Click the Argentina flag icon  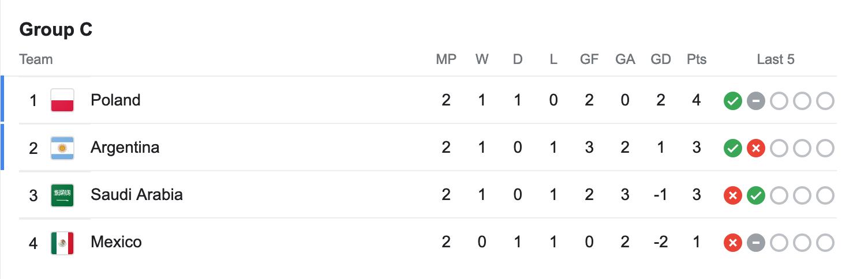pyautogui.click(x=62, y=148)
